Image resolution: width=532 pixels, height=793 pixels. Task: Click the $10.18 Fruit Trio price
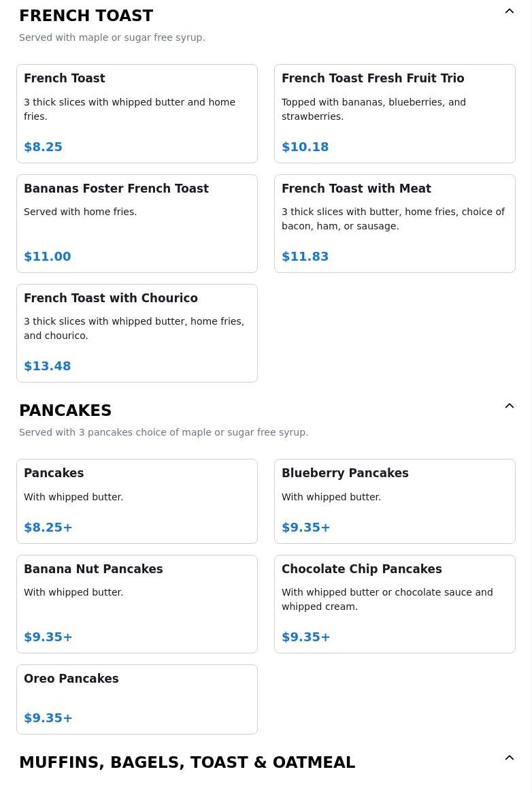[305, 147]
